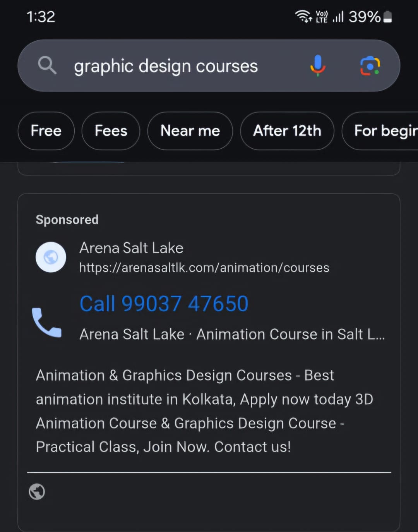Open arenasaltlk.com animation courses URL
Viewport: 418px width, 532px height.
pyautogui.click(x=204, y=268)
